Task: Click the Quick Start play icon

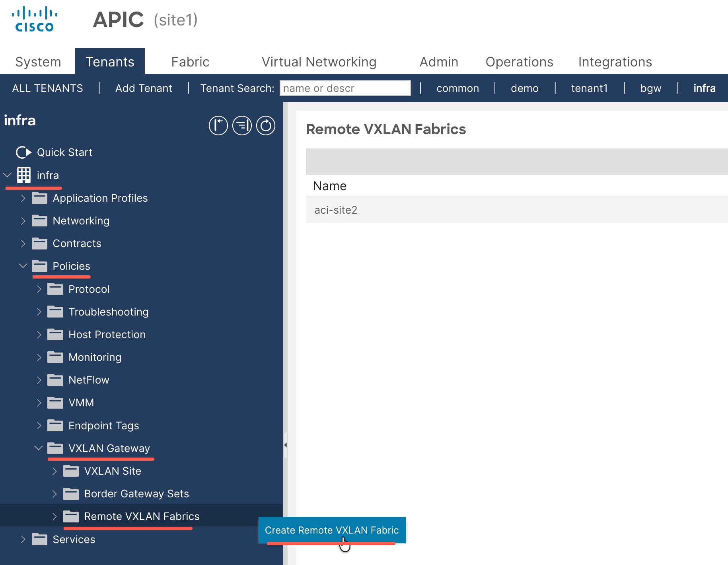Action: [23, 152]
